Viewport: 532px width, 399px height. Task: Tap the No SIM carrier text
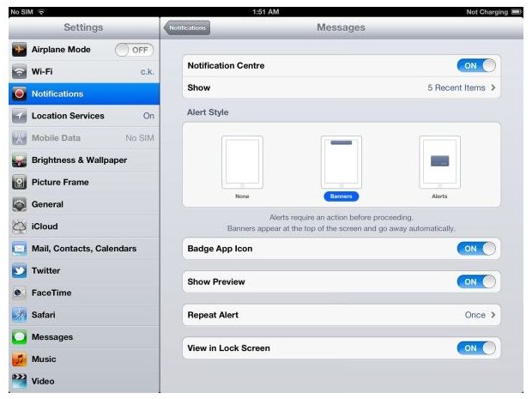[21, 12]
